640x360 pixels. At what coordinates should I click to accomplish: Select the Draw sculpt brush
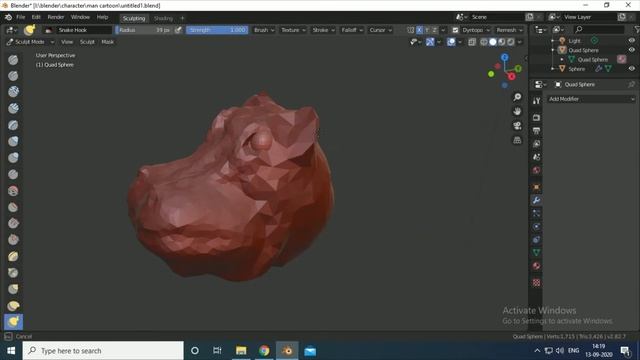(13, 60)
